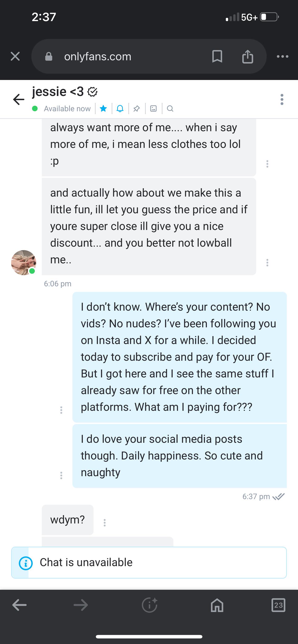
Task: Tap the onlyfans.com address bar
Action: pyautogui.click(x=125, y=56)
